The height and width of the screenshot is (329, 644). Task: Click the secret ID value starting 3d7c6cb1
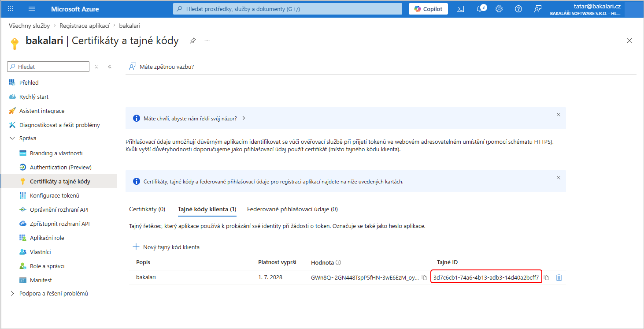[486, 277]
